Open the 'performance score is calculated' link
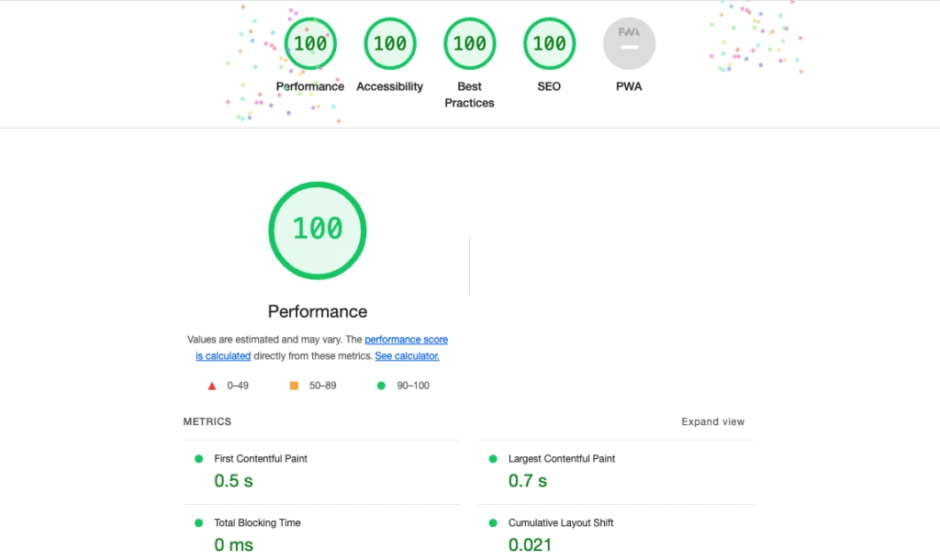This screenshot has width=940, height=560. (406, 340)
